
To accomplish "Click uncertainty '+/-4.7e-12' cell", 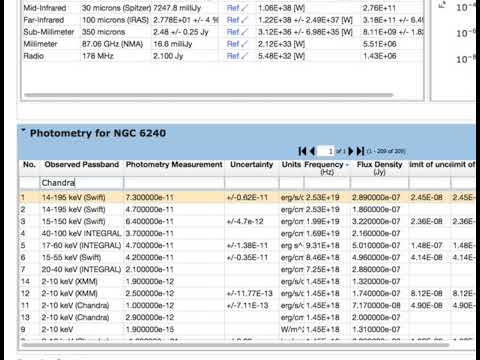I will (245, 221).
